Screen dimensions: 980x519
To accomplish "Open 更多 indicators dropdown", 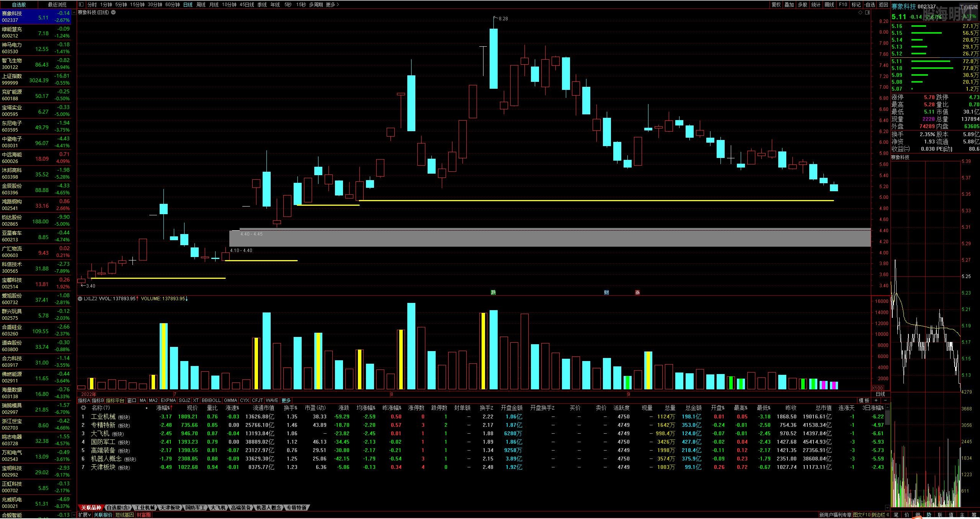I will pyautogui.click(x=286, y=400).
